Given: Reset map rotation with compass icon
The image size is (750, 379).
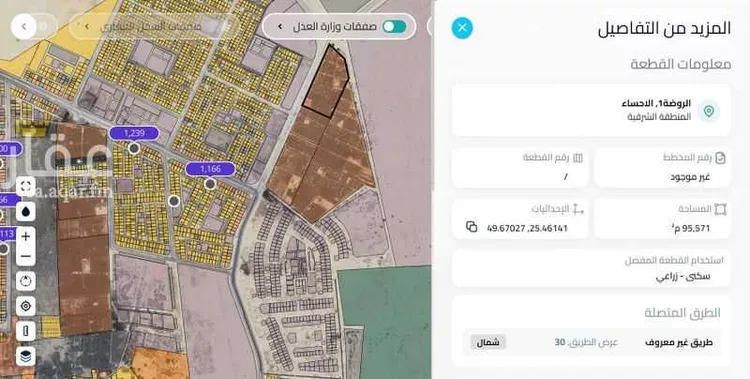Looking at the screenshot, I should [x=26, y=281].
